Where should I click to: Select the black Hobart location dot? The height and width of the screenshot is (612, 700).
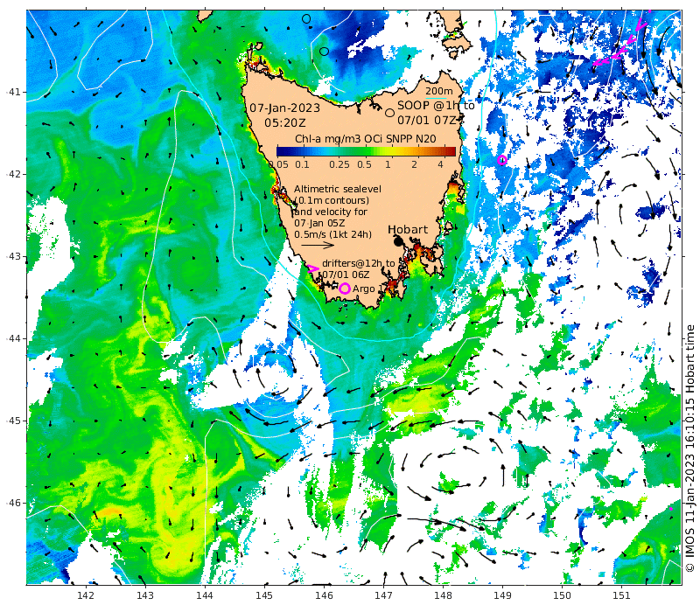[398, 241]
